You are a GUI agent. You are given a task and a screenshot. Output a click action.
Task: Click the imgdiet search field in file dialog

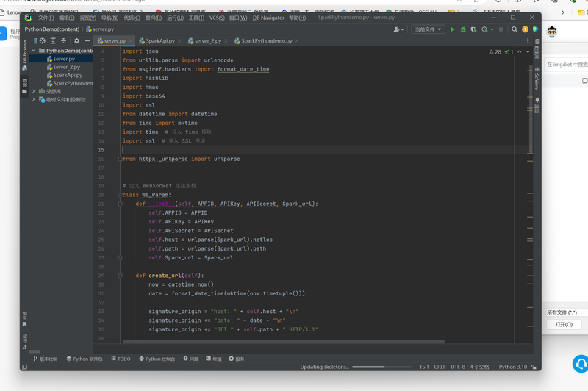pos(566,65)
